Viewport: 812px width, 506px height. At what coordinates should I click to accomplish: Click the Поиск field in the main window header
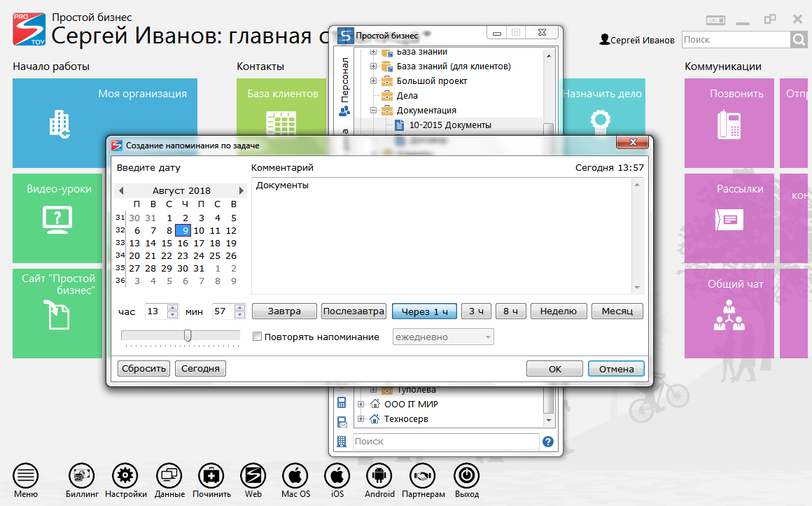[x=736, y=39]
